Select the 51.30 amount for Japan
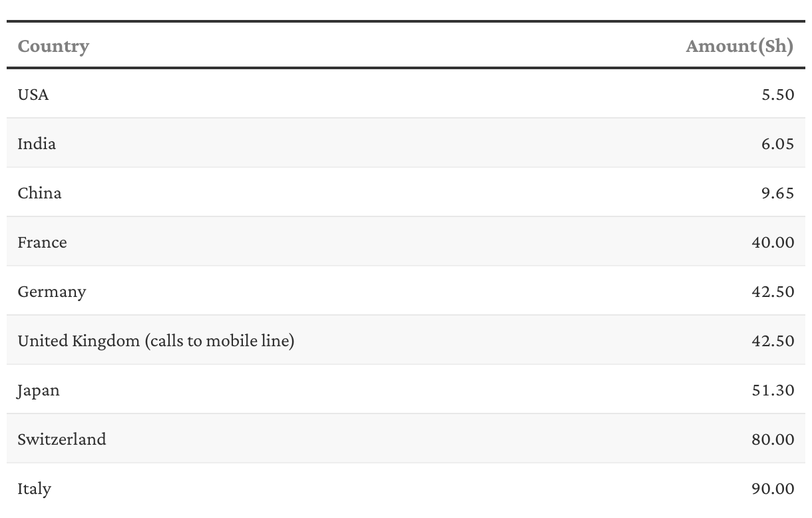Screen dimensions: 812x518 (x=773, y=390)
